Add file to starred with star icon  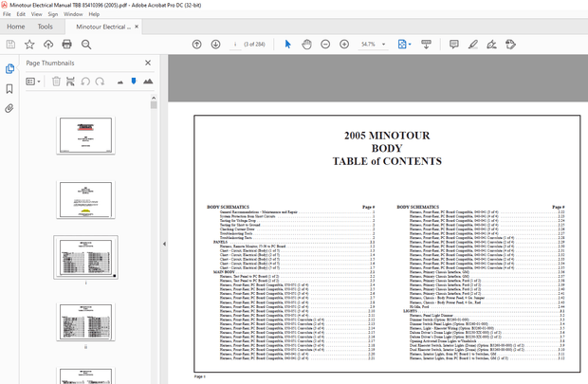tap(29, 45)
